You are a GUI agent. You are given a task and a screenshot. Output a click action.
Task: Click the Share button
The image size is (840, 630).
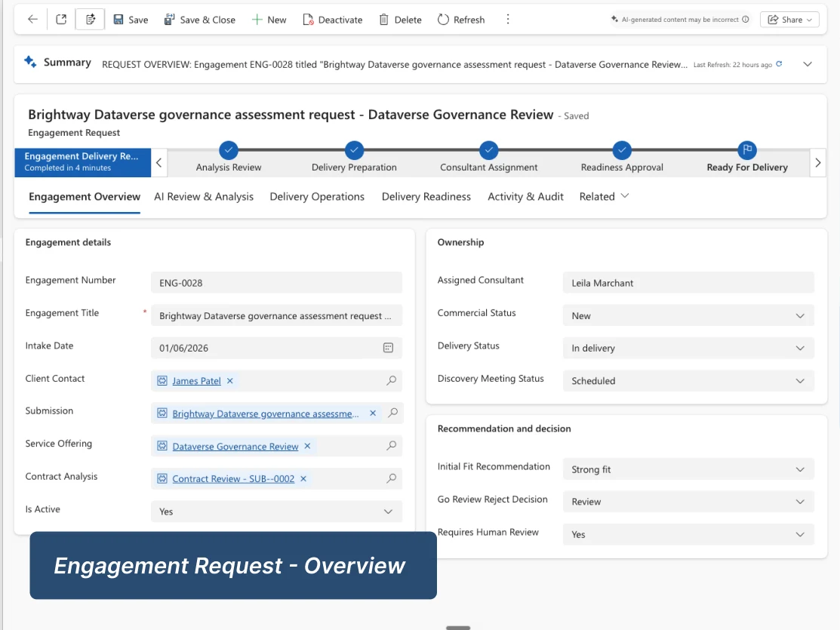click(789, 20)
